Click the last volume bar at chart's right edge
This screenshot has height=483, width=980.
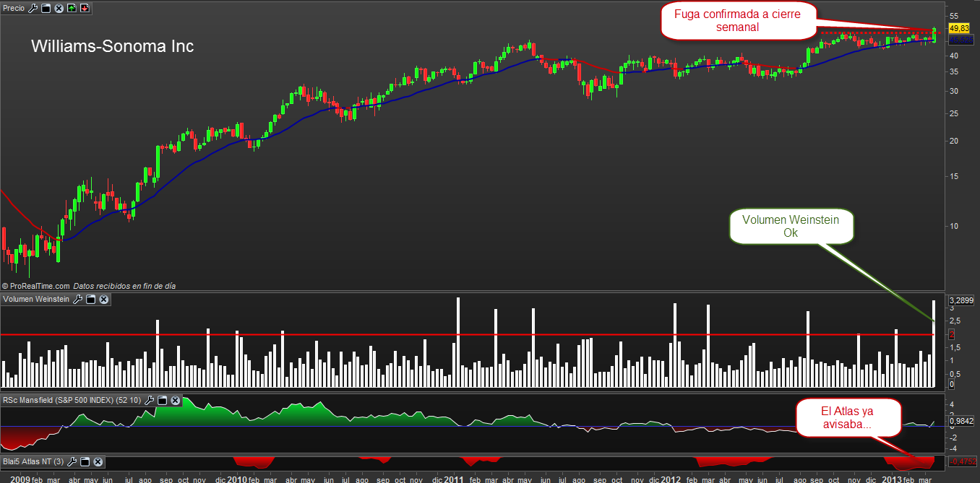coord(934,344)
